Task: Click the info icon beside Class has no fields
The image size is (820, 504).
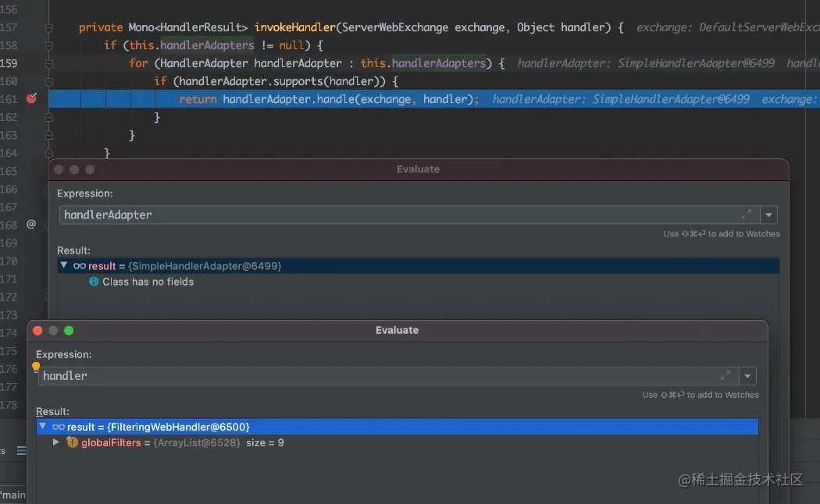Action: pos(94,282)
